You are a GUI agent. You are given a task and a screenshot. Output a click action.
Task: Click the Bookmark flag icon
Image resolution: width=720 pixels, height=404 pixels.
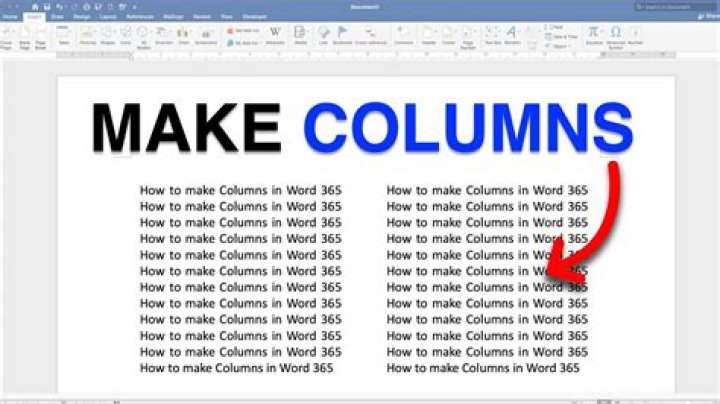342,34
